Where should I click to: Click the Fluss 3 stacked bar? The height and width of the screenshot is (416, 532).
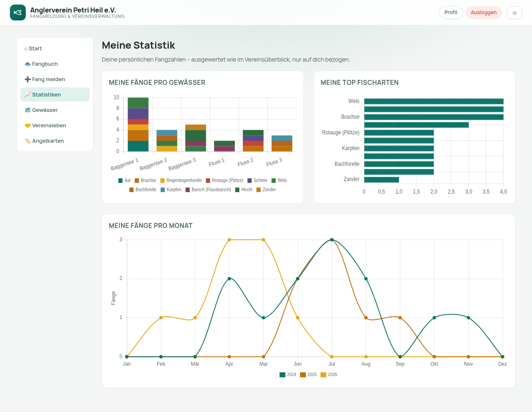click(x=282, y=144)
